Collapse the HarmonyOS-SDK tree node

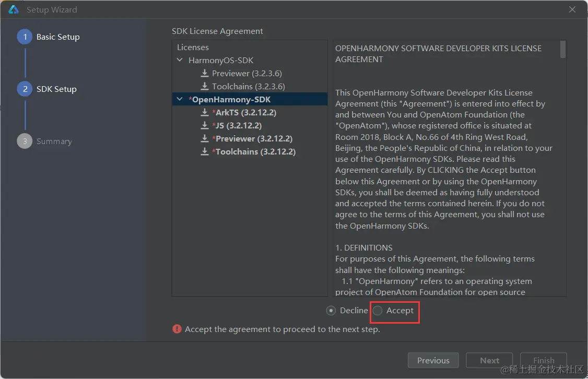click(180, 60)
